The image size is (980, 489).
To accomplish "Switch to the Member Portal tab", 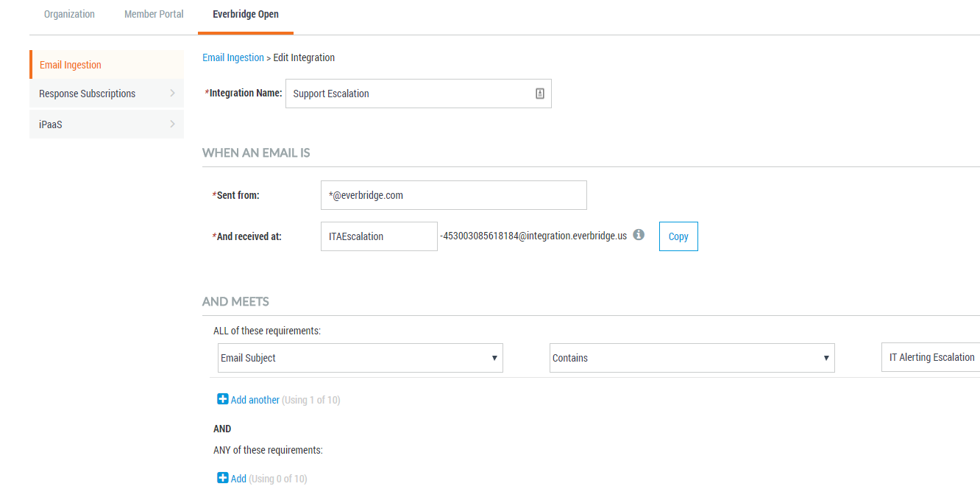I will point(154,13).
